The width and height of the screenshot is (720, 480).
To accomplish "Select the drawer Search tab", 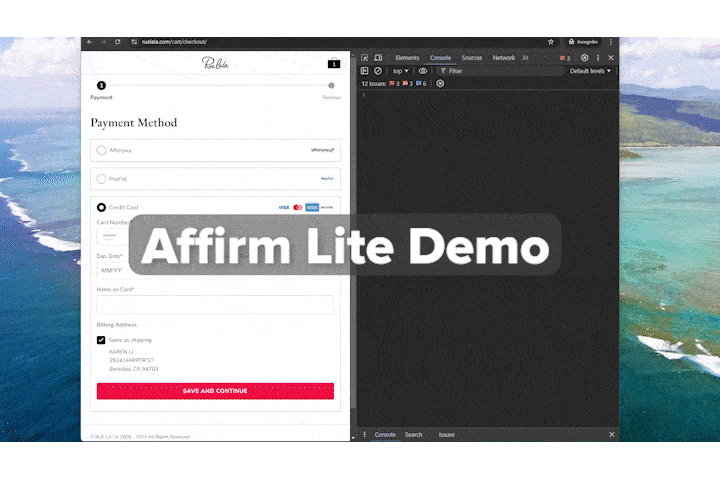I will tap(413, 435).
